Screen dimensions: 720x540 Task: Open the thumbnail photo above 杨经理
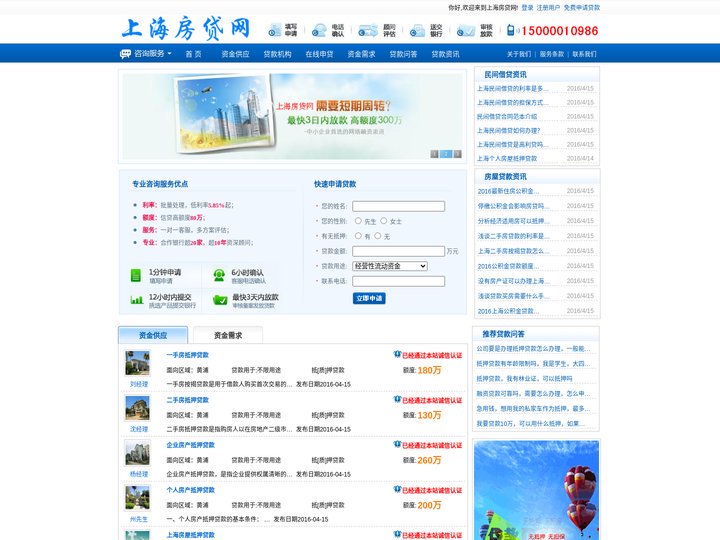[x=137, y=453]
